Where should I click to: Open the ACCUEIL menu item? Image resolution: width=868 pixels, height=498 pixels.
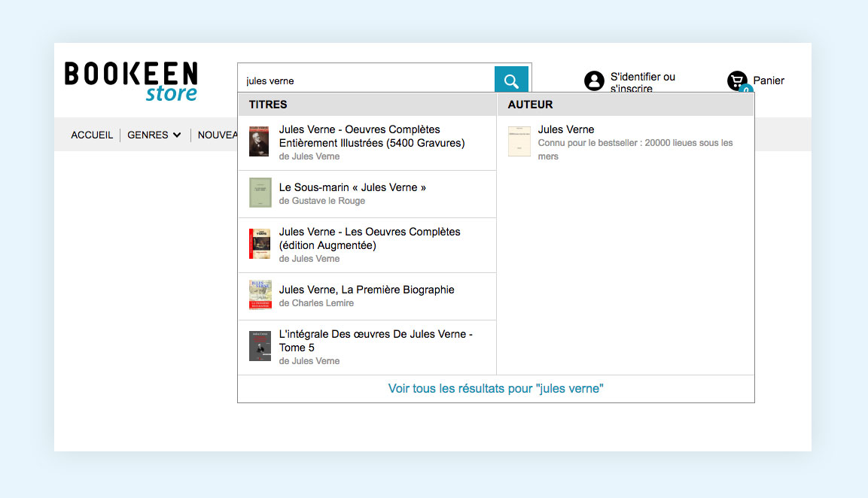[92, 135]
